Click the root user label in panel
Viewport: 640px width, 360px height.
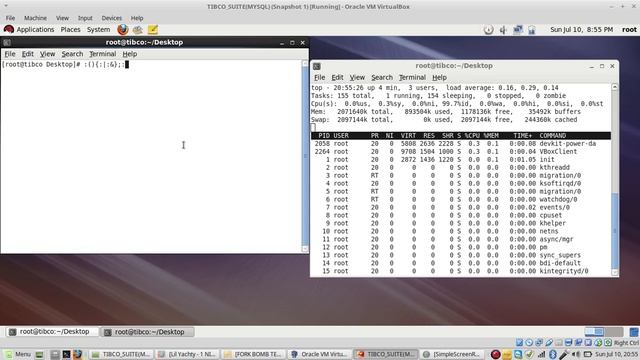click(x=629, y=29)
